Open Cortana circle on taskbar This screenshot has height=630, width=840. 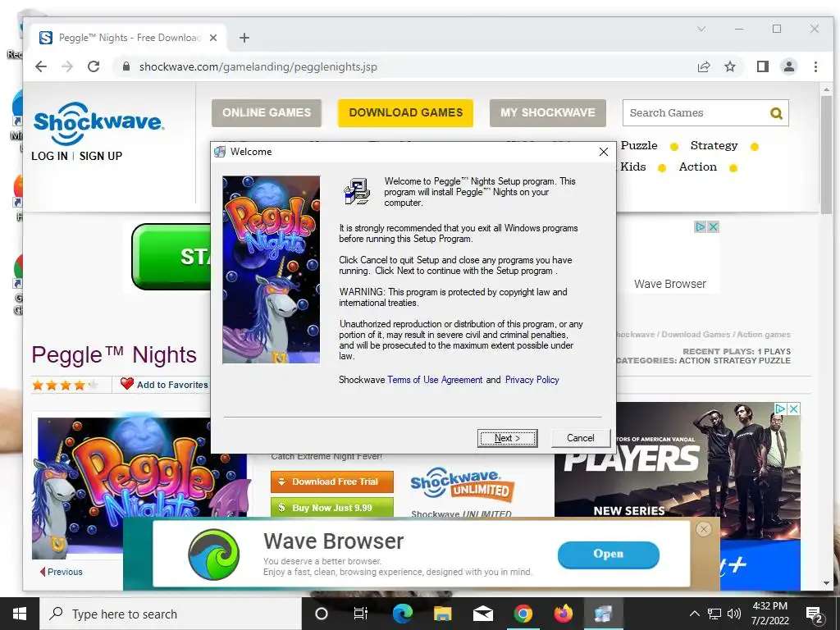click(321, 614)
